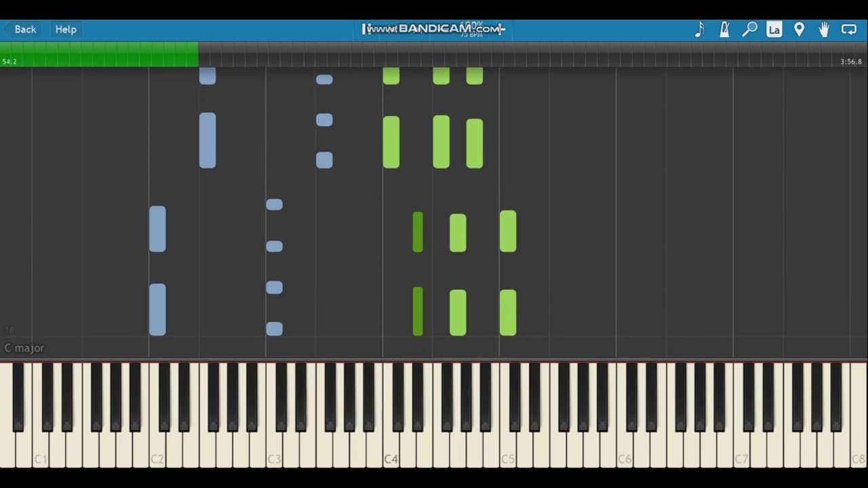
Task: Open the magnifying glass zoom tool
Action: point(749,29)
